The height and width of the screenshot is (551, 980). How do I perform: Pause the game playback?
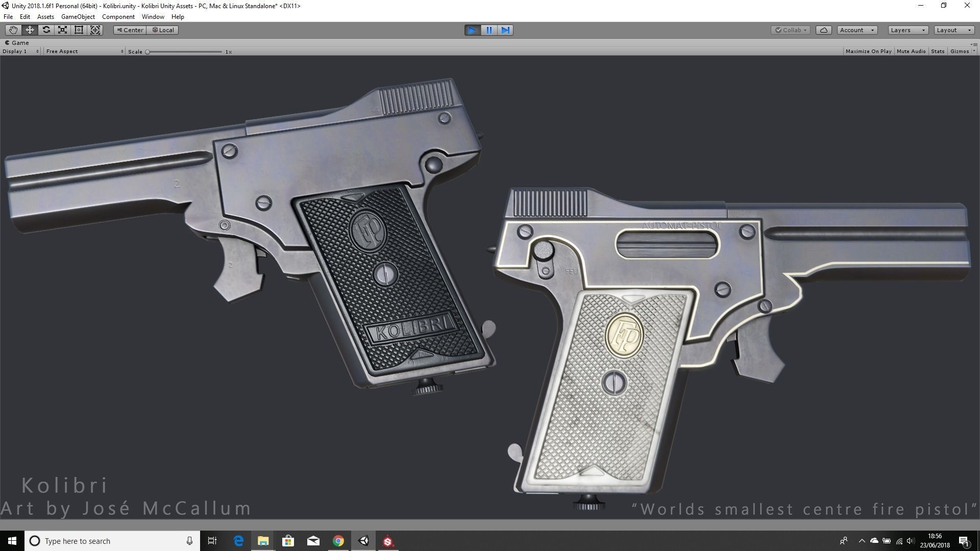click(x=489, y=30)
